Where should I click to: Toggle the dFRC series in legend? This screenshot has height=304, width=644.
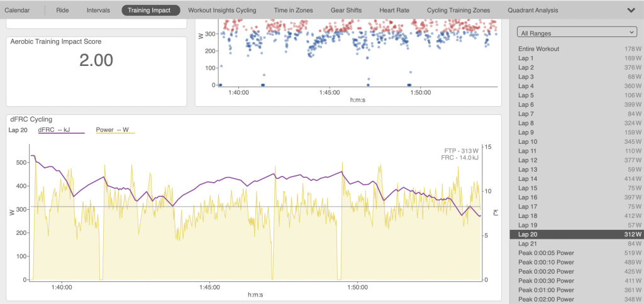(61, 131)
